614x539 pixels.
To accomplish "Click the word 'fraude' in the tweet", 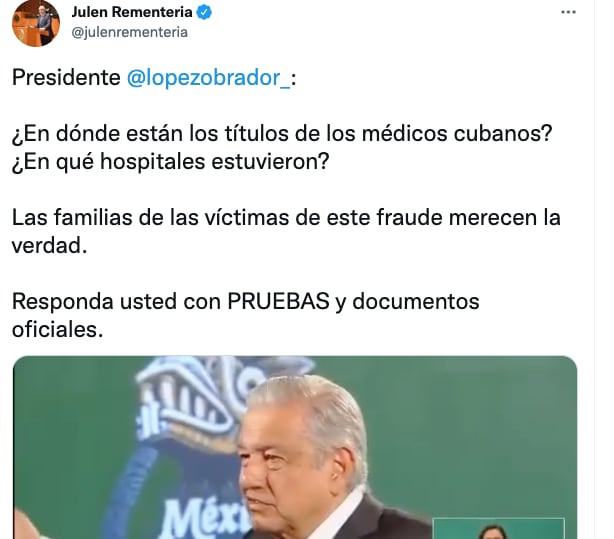I will pos(409,217).
